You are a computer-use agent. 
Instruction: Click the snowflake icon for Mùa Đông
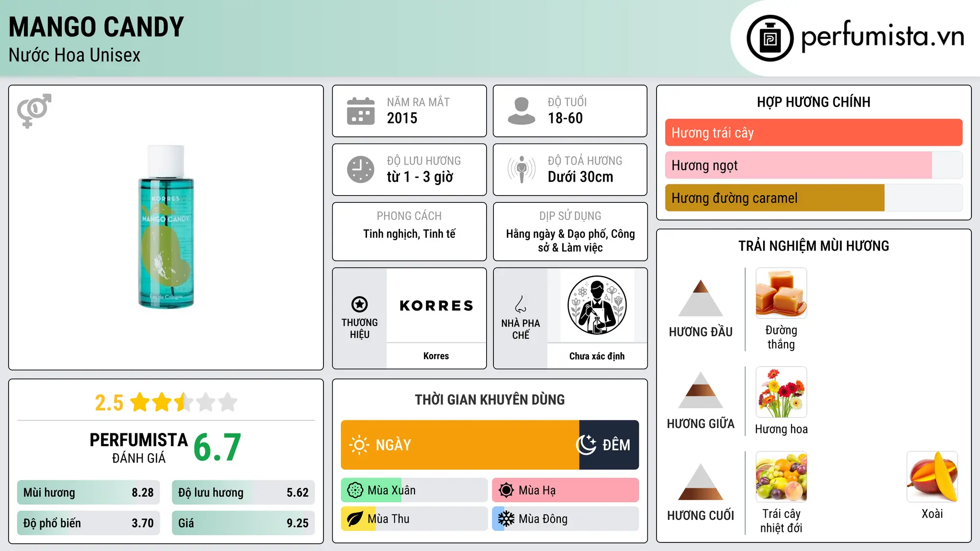pyautogui.click(x=506, y=519)
